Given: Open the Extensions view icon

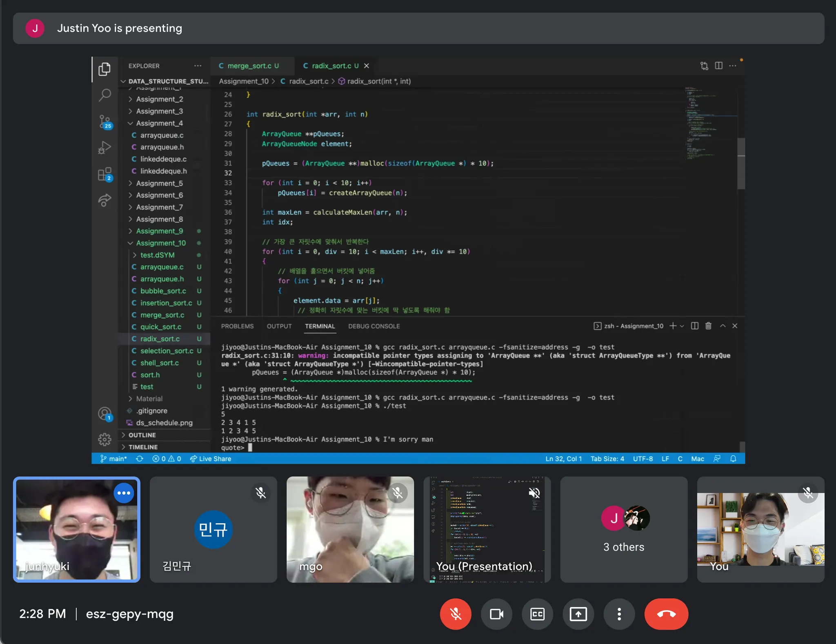Looking at the screenshot, I should tap(105, 174).
